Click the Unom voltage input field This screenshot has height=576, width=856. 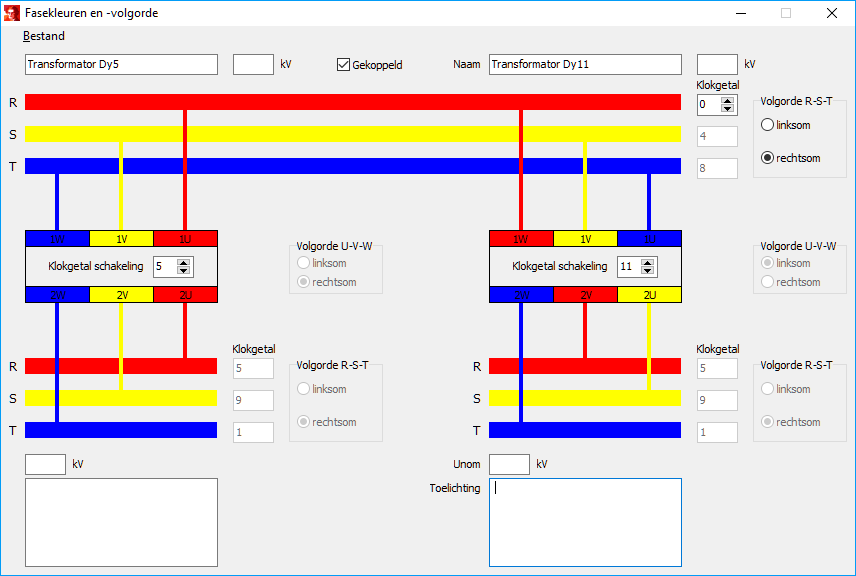click(509, 465)
